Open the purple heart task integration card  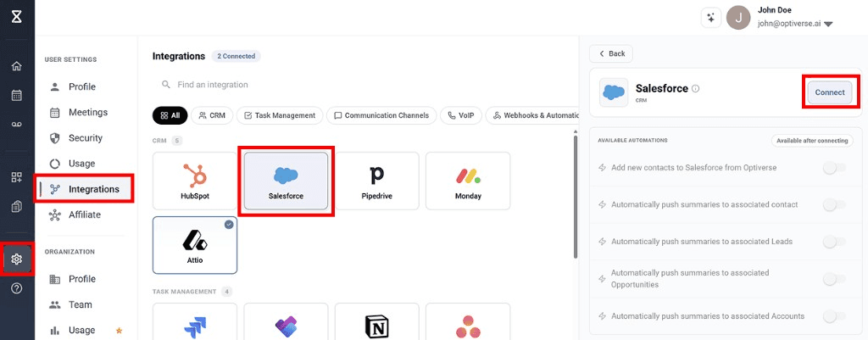pyautogui.click(x=286, y=321)
